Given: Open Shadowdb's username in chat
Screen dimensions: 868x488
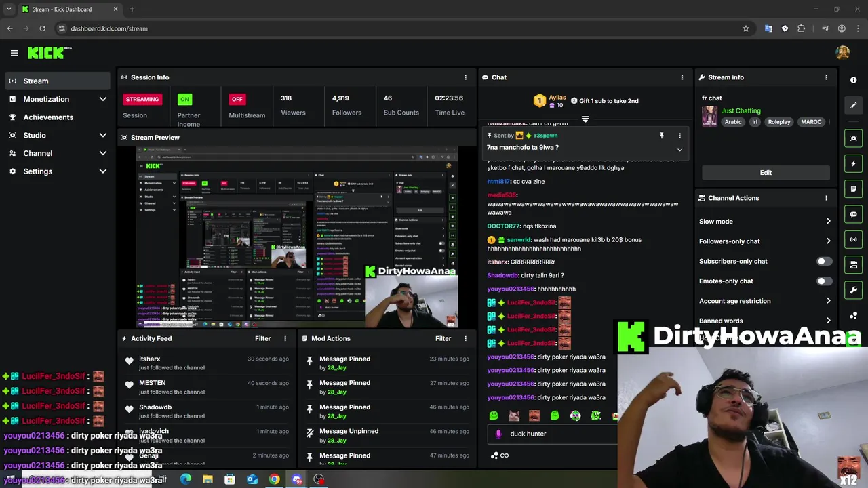Looking at the screenshot, I should (502, 275).
